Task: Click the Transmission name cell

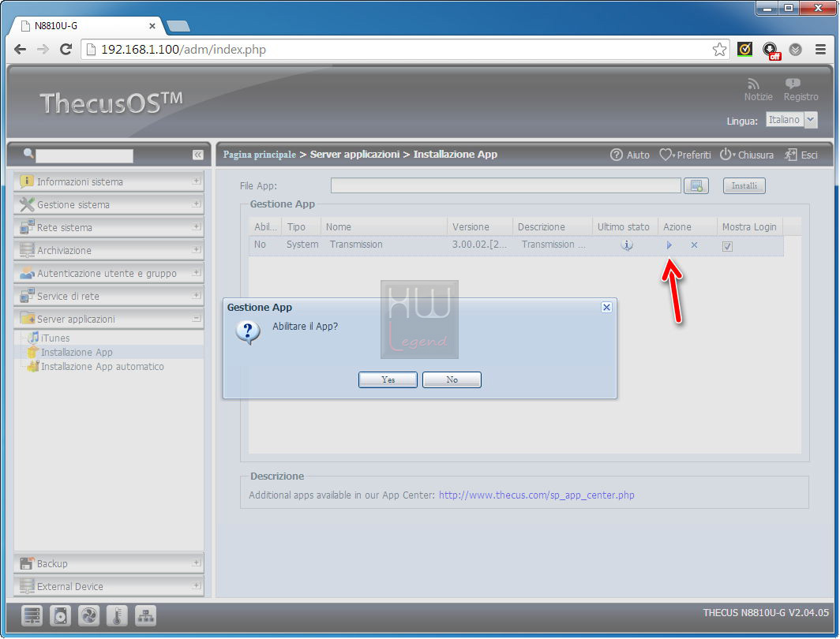Action: pyautogui.click(x=356, y=245)
